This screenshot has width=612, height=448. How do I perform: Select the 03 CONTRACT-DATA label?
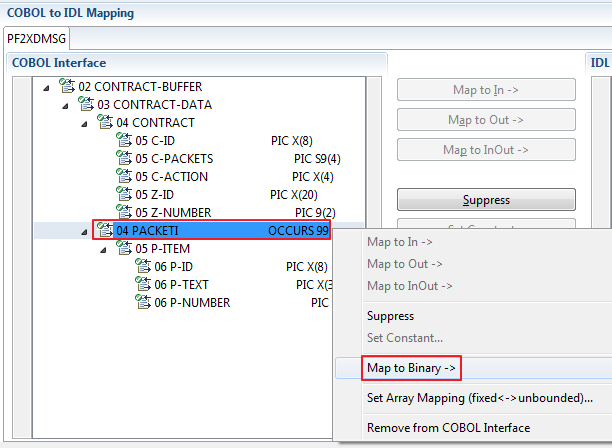click(x=155, y=105)
